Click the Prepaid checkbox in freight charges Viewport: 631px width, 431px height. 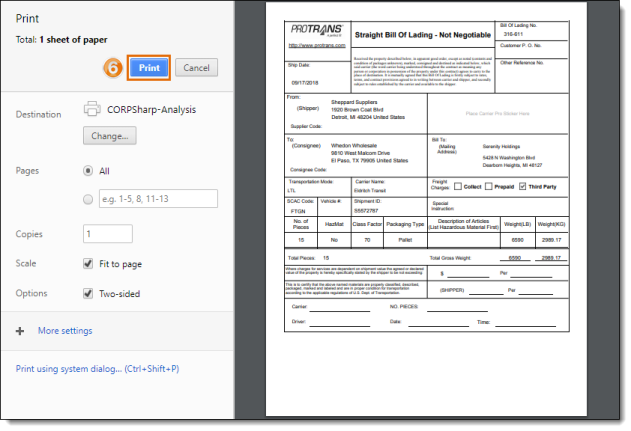click(488, 186)
